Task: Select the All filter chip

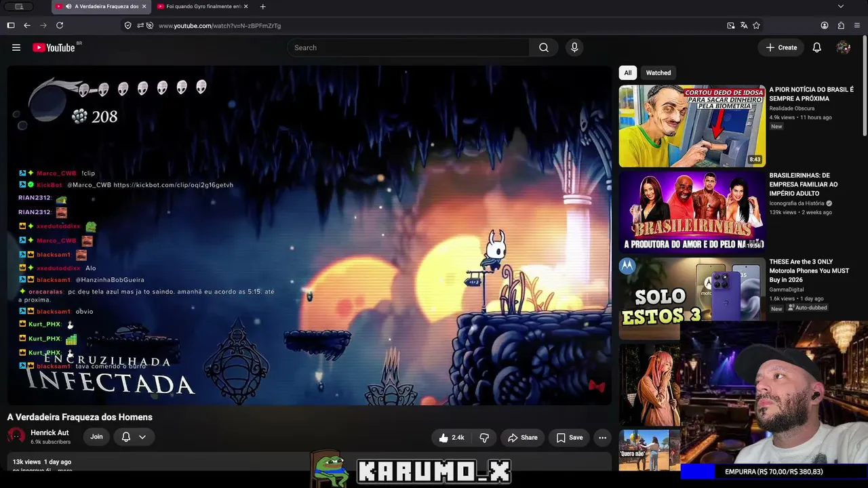Action: [628, 73]
